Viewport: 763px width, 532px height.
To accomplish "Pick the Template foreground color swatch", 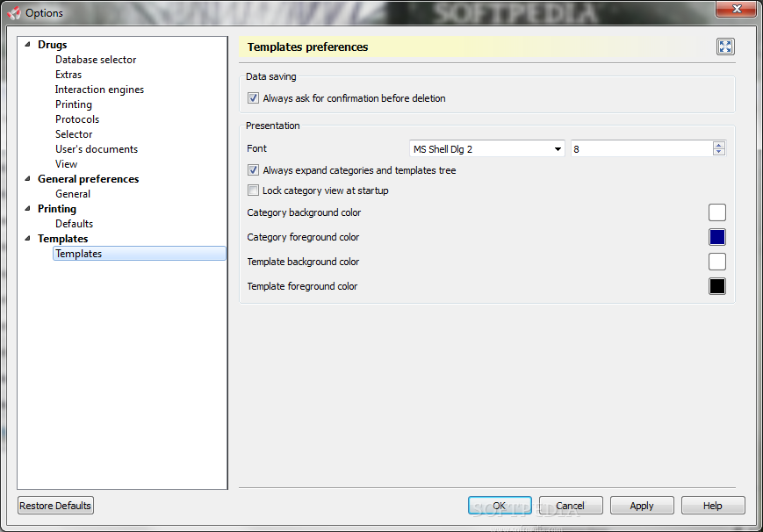I will 716,286.
